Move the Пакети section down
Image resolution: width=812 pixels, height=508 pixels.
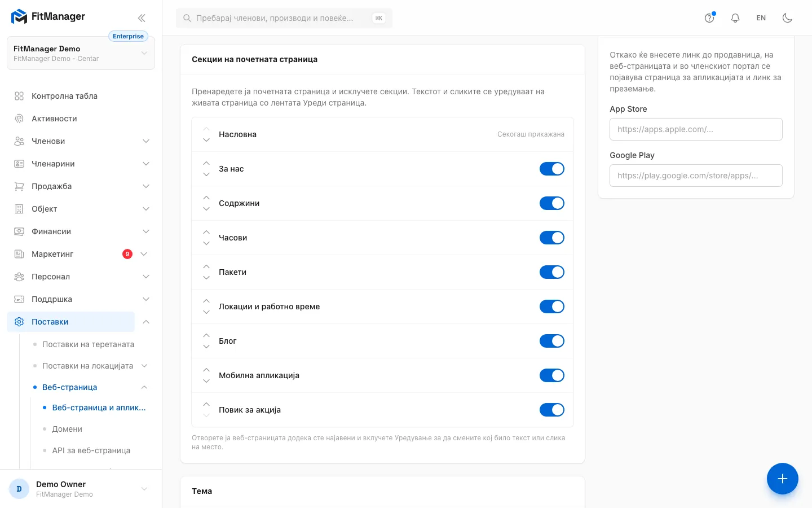[206, 278]
